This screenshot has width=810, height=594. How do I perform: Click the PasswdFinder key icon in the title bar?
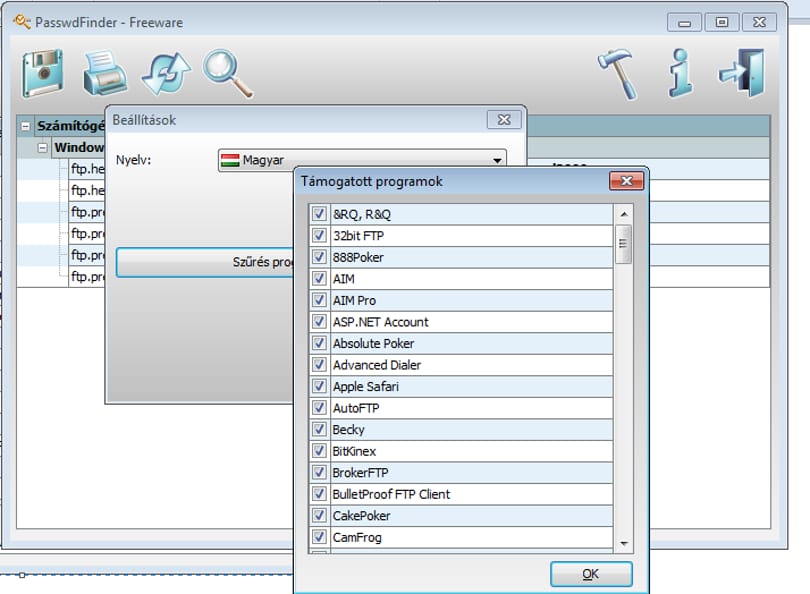[x=22, y=22]
